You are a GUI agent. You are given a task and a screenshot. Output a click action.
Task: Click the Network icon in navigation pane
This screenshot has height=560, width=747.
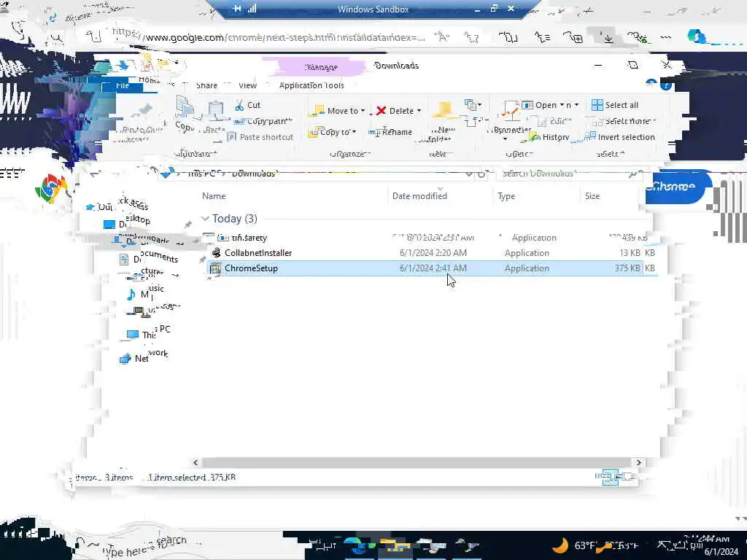125,359
